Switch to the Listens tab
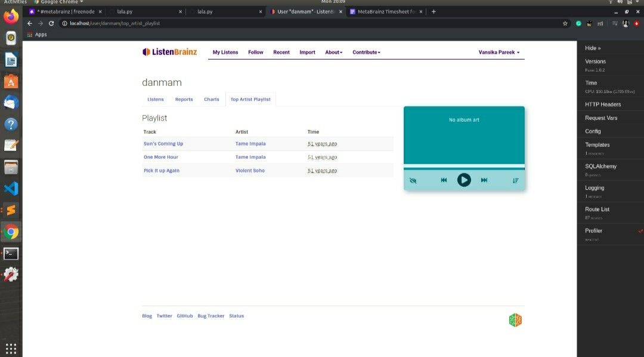The image size is (644, 357). (x=156, y=99)
